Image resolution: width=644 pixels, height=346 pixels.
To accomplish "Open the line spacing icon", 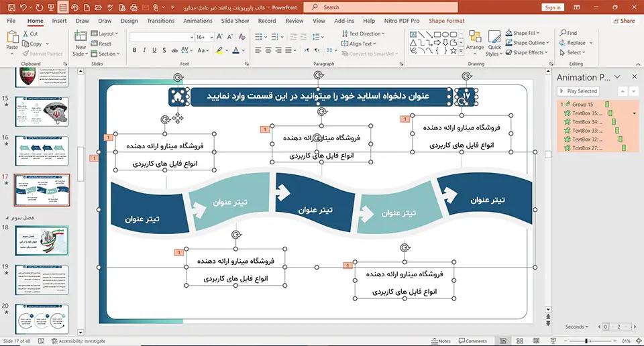I will pyautogui.click(x=316, y=37).
